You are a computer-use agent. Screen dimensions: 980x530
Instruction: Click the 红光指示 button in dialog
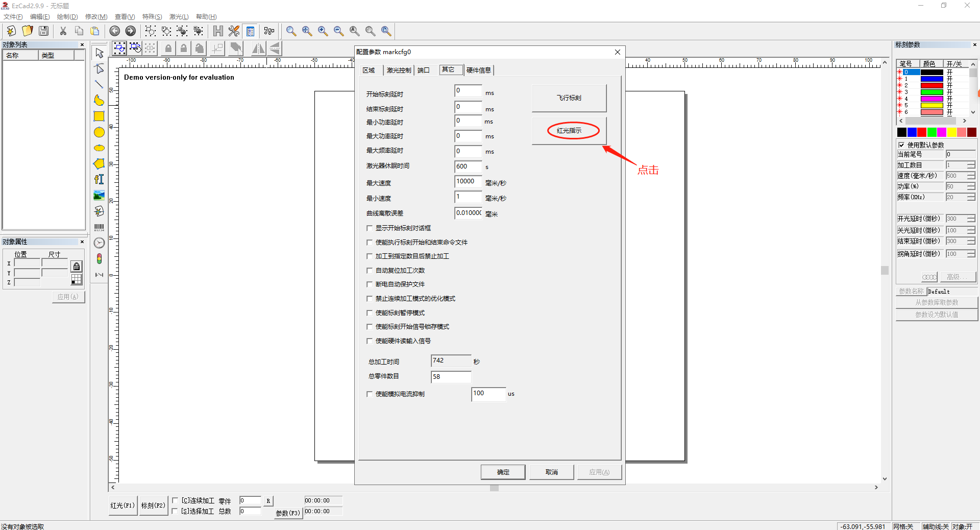click(x=569, y=131)
